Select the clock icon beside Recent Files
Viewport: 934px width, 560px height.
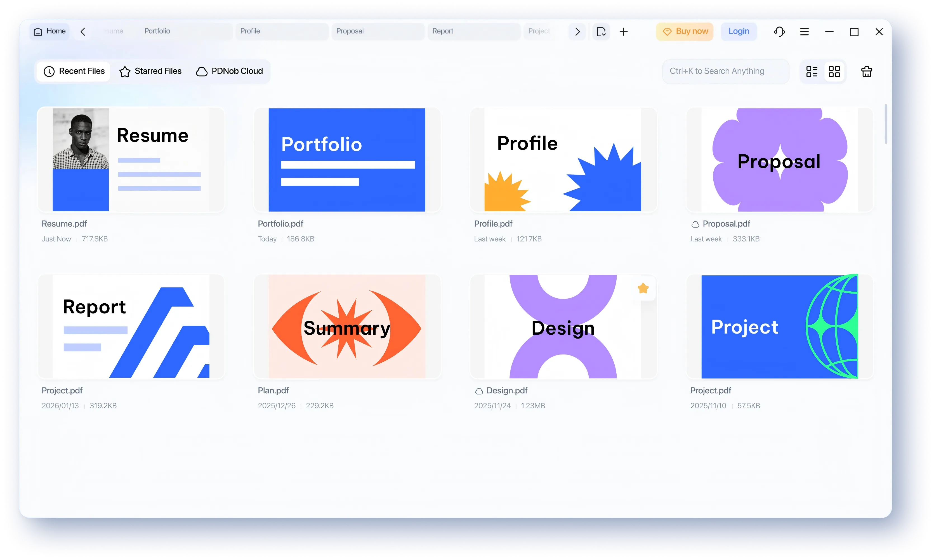coord(49,71)
